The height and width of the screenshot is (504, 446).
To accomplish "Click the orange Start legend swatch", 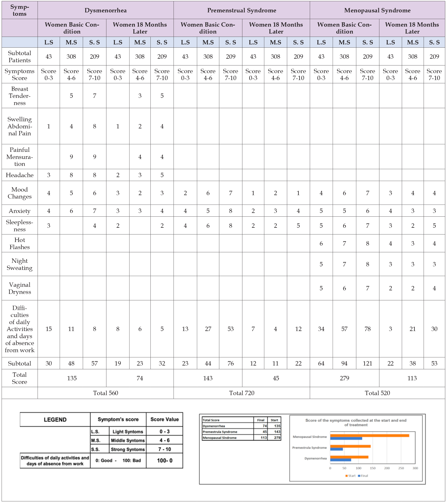I will point(347,476).
